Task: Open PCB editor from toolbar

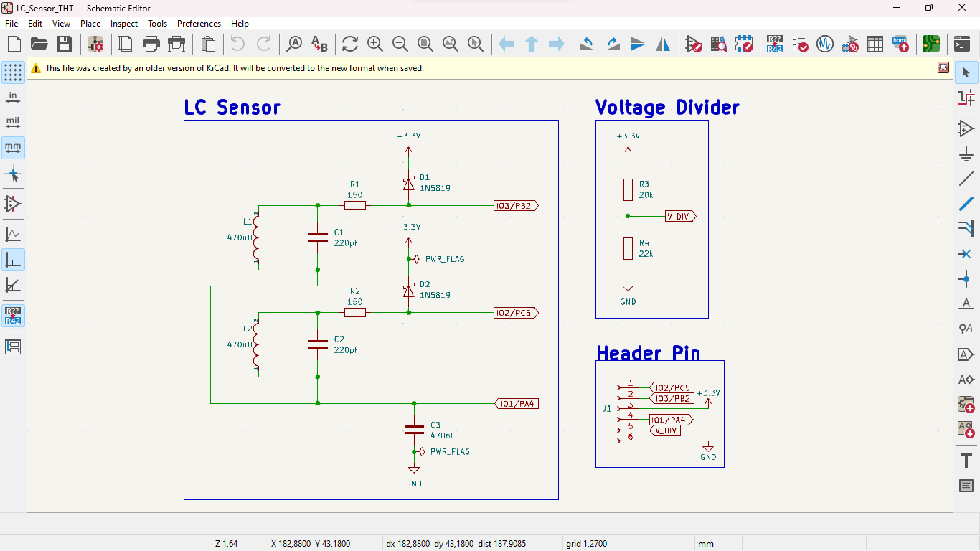Action: (931, 44)
